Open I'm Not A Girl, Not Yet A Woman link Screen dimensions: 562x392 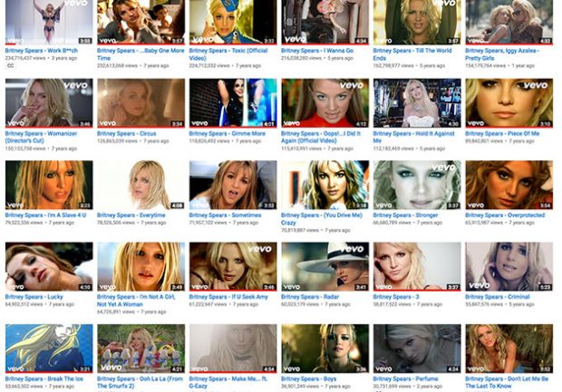click(x=136, y=301)
